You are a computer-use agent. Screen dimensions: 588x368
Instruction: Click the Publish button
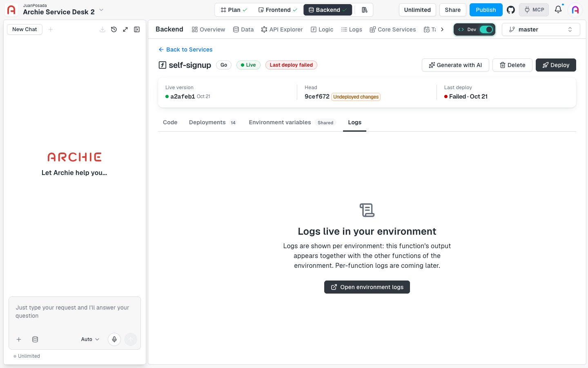point(486,10)
